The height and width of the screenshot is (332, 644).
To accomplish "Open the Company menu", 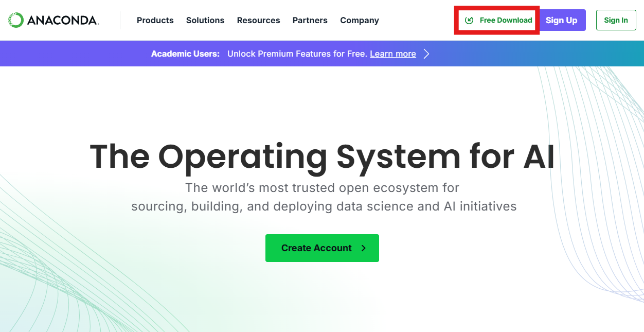I will point(360,20).
